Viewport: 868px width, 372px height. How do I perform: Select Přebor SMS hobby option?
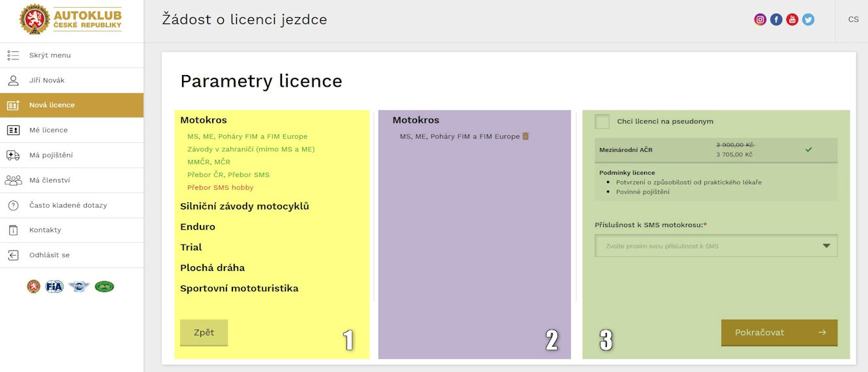pyautogui.click(x=221, y=187)
